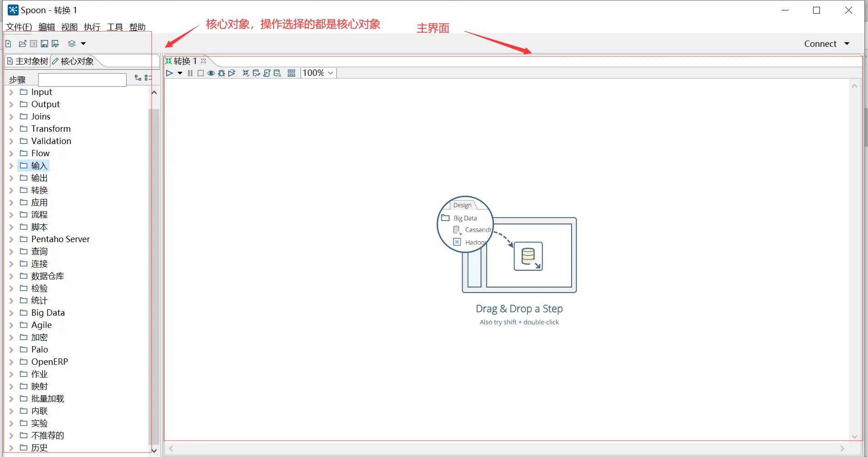Open the 视图 menu
Image resolution: width=868 pixels, height=457 pixels.
point(69,27)
